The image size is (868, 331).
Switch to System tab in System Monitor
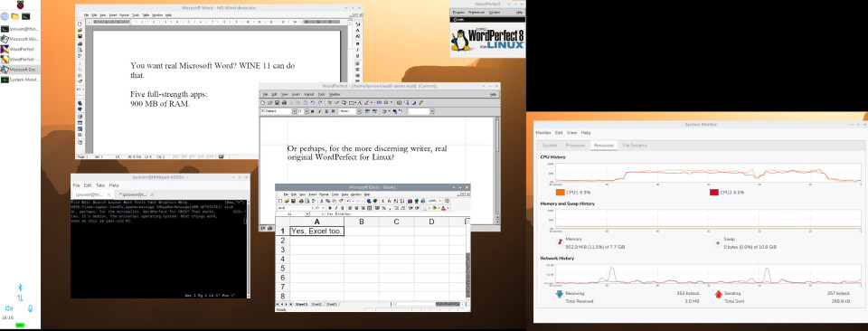point(549,145)
